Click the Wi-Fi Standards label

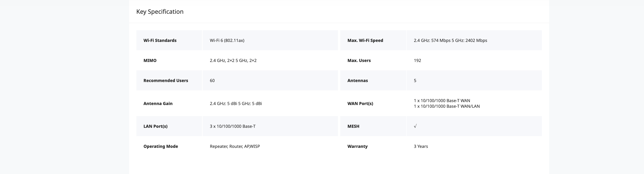coord(160,41)
